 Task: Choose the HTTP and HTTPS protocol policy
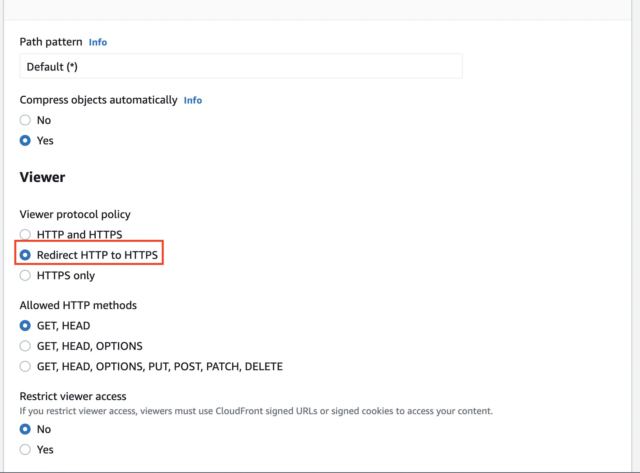[x=25, y=234]
